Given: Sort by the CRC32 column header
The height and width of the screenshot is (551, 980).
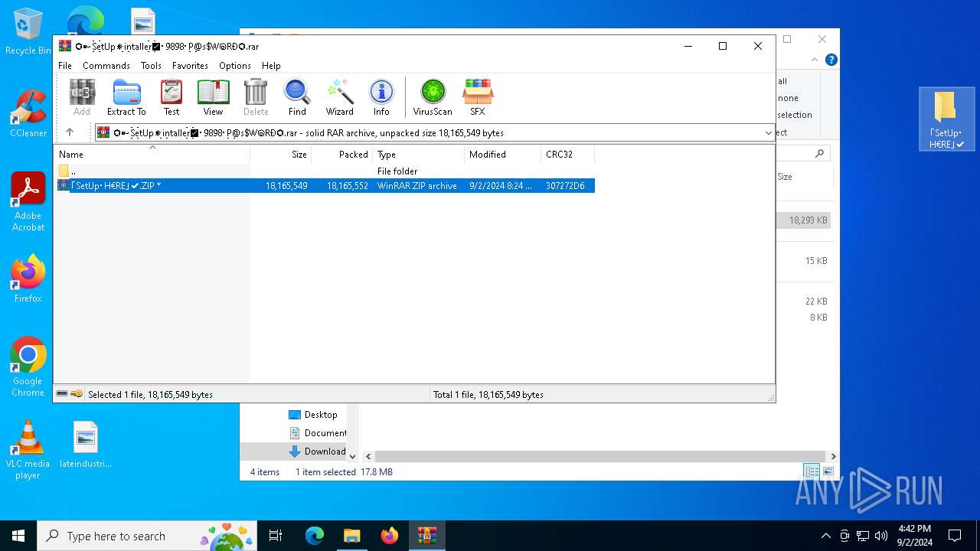Looking at the screenshot, I should click(x=568, y=154).
